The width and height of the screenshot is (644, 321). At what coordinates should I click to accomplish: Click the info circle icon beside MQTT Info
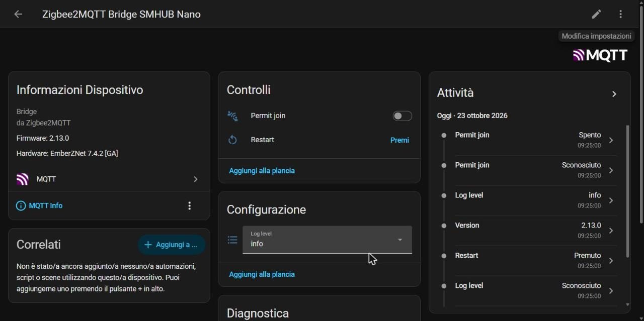(x=21, y=205)
